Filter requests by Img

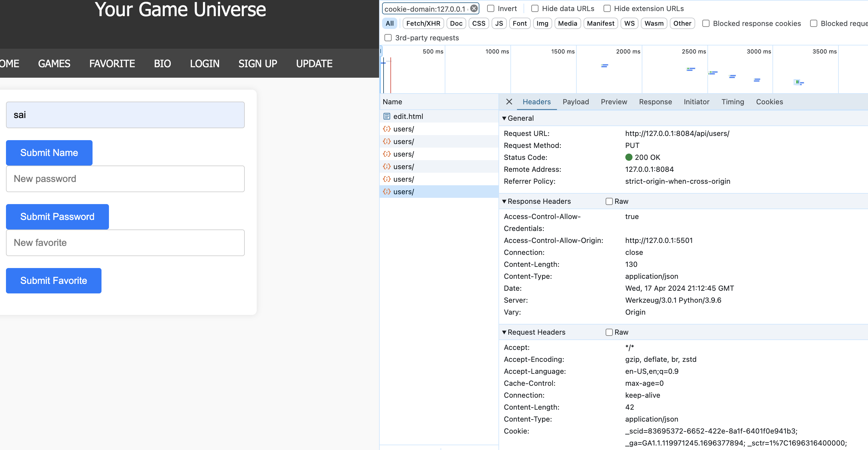(542, 23)
